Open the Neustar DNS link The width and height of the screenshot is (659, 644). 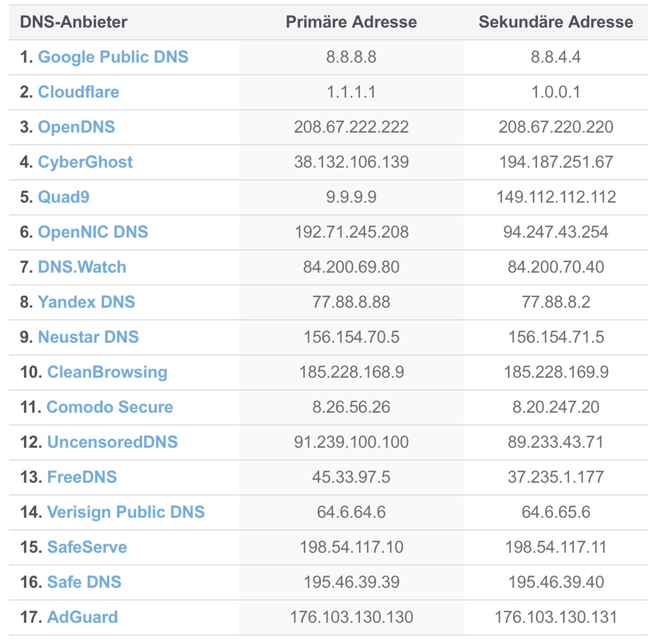[x=89, y=337]
